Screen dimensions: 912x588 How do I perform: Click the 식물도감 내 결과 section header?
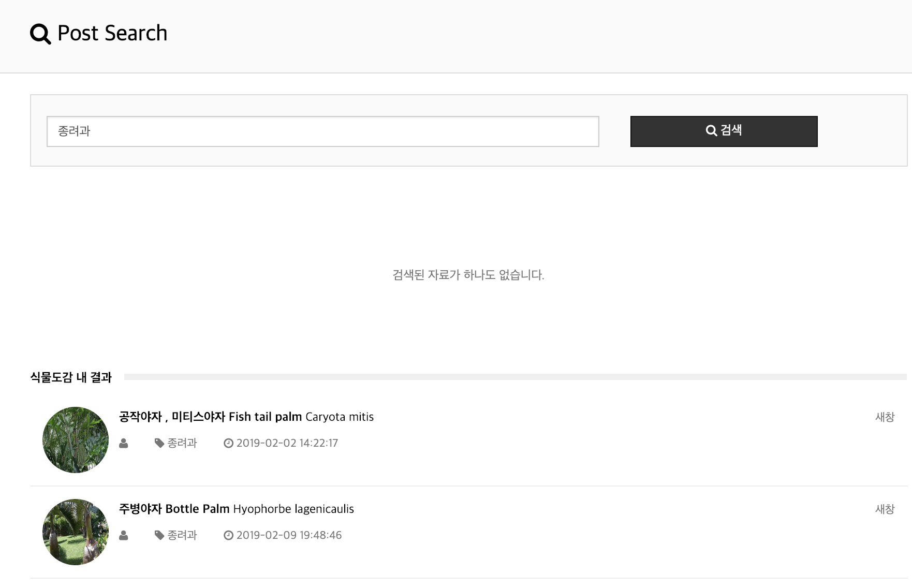[x=71, y=377]
